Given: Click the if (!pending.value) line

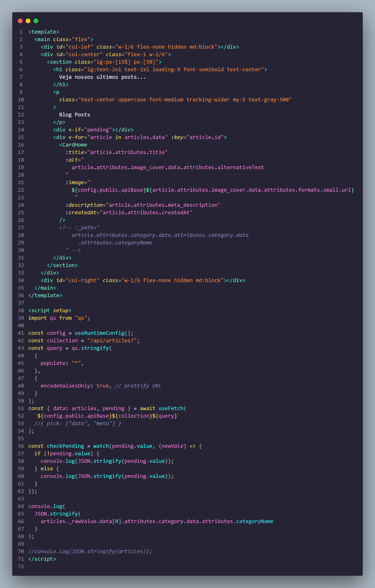Looking at the screenshot, I should pos(67,454).
